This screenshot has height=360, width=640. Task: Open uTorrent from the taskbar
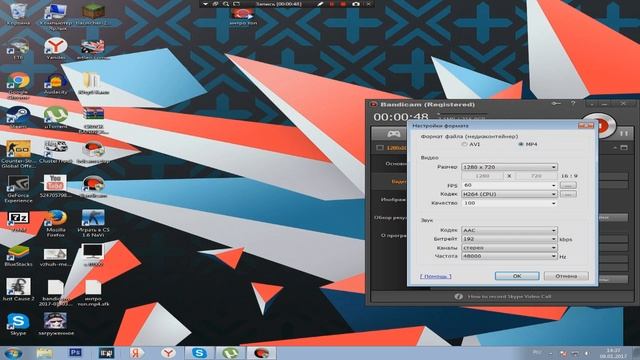point(230,353)
